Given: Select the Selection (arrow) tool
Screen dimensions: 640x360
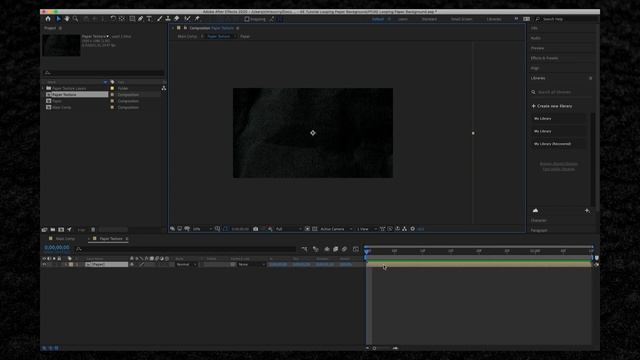Looking at the screenshot, I should click(x=58, y=19).
